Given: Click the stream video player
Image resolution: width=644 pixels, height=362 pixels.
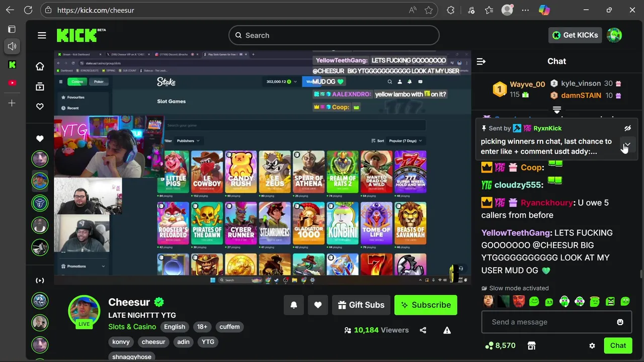Looking at the screenshot, I should (x=263, y=168).
